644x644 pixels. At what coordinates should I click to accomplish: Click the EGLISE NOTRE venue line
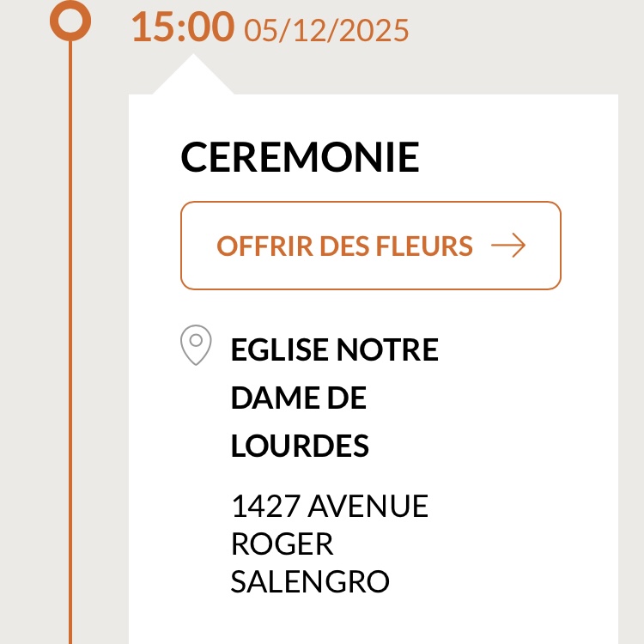click(334, 350)
